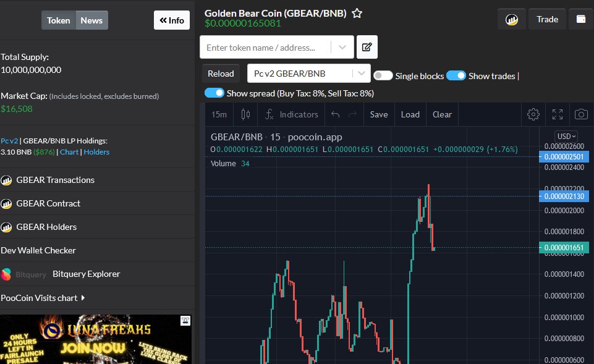
Task: Open the PooCoin chart icon button next to Trade
Action: pyautogui.click(x=511, y=19)
